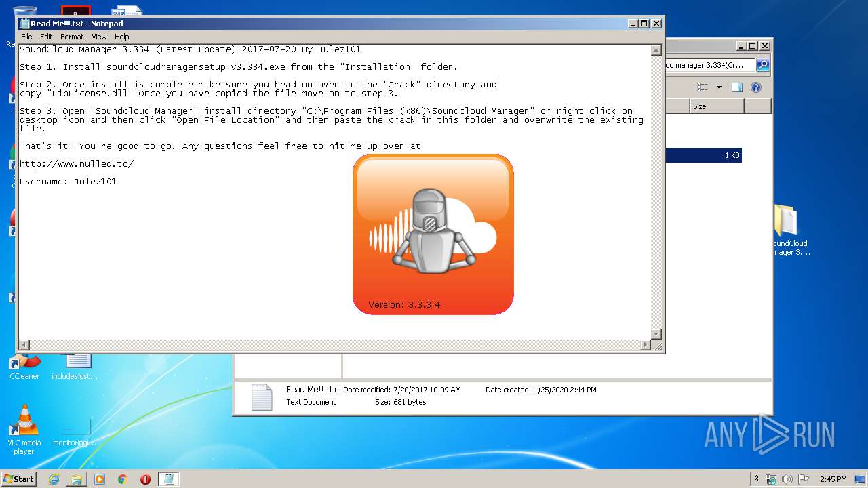Open the File menu in Notepad
Image resolution: width=868 pixels, height=488 pixels.
26,37
